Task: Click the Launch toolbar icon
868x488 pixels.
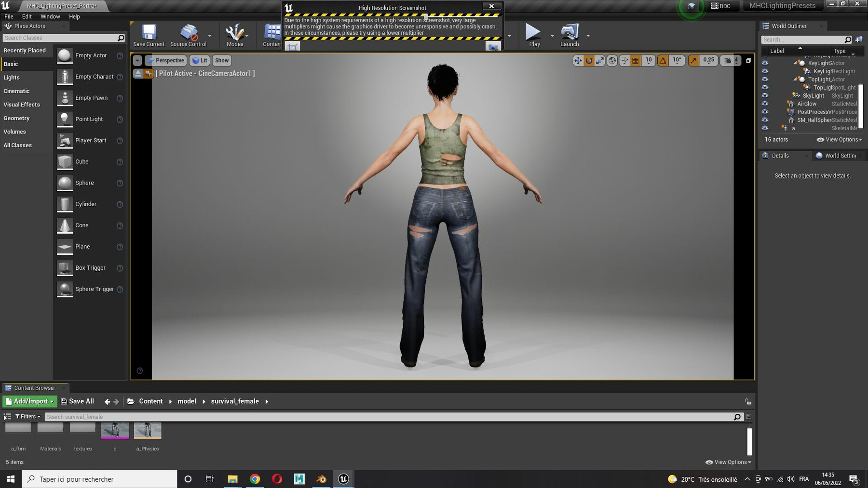Action: click(x=570, y=35)
